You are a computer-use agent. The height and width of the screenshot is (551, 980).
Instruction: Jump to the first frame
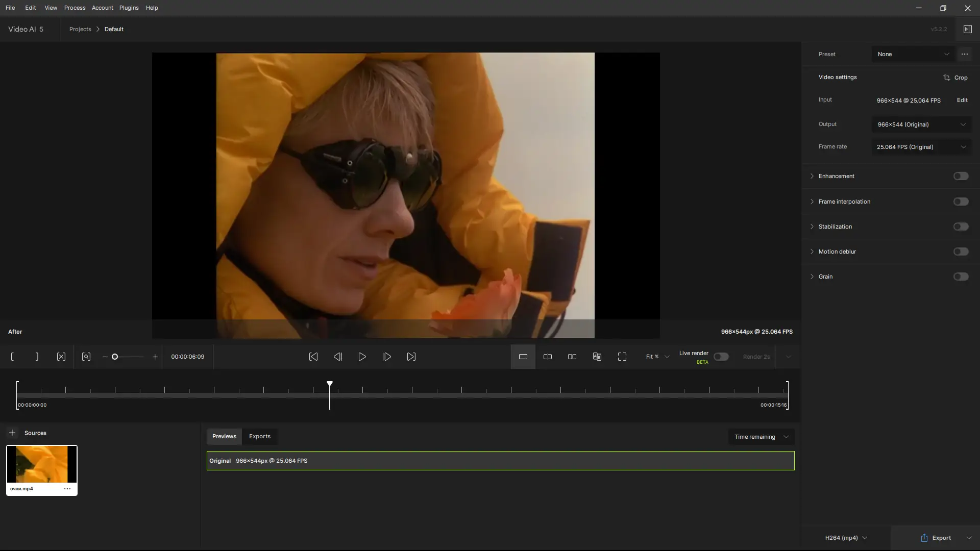[313, 357]
